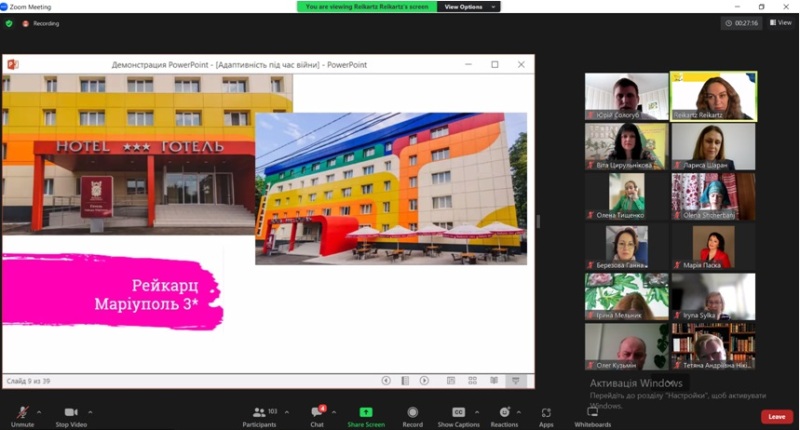Open the Participants panel
This screenshot has width=800, height=430.
coord(260,416)
